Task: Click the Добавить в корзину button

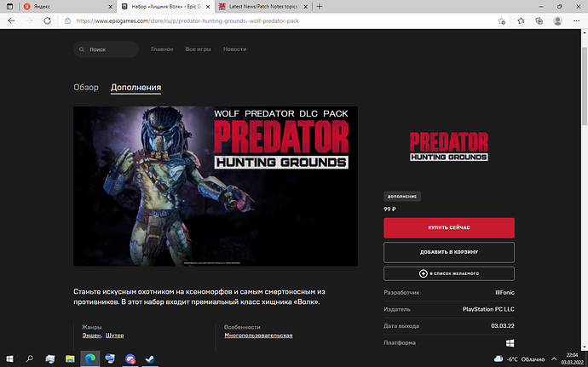Action: [x=448, y=252]
